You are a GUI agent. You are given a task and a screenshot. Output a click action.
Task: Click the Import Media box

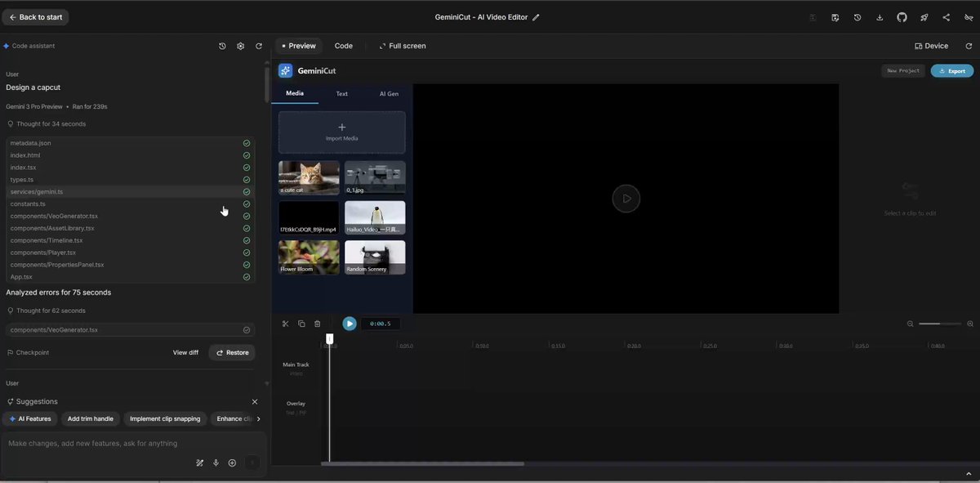[342, 132]
